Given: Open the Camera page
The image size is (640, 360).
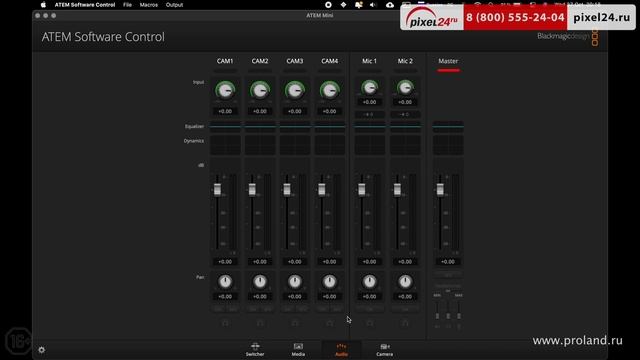Looking at the screenshot, I should 384,350.
